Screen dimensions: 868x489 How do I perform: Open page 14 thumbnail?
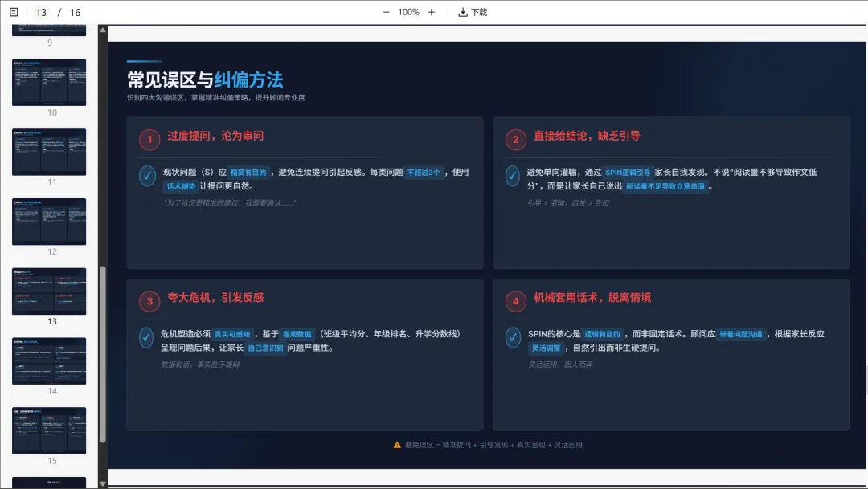click(49, 361)
